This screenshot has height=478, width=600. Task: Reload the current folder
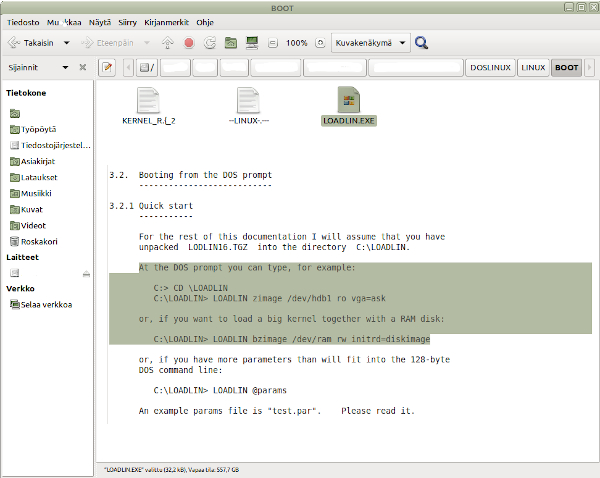pyautogui.click(x=210, y=43)
